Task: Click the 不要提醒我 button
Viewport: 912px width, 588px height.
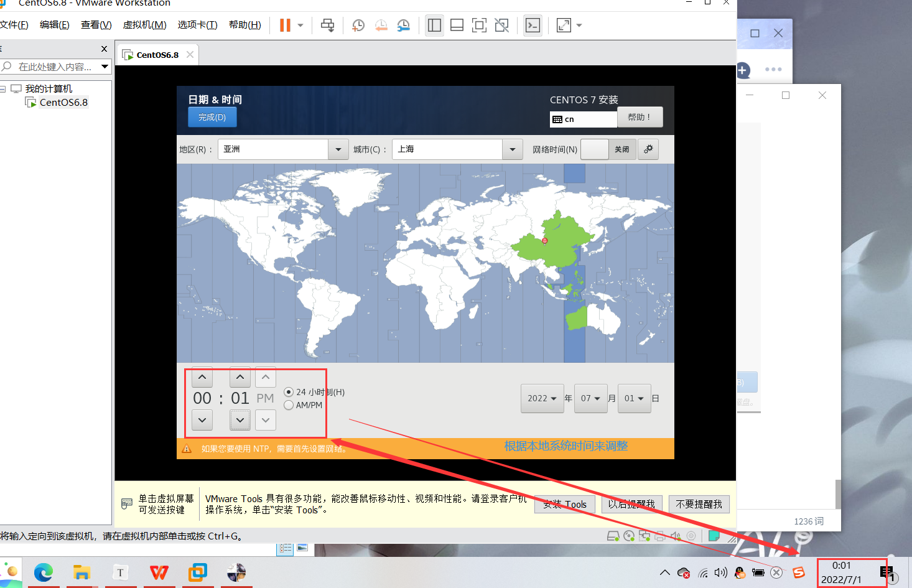Action: pos(699,504)
